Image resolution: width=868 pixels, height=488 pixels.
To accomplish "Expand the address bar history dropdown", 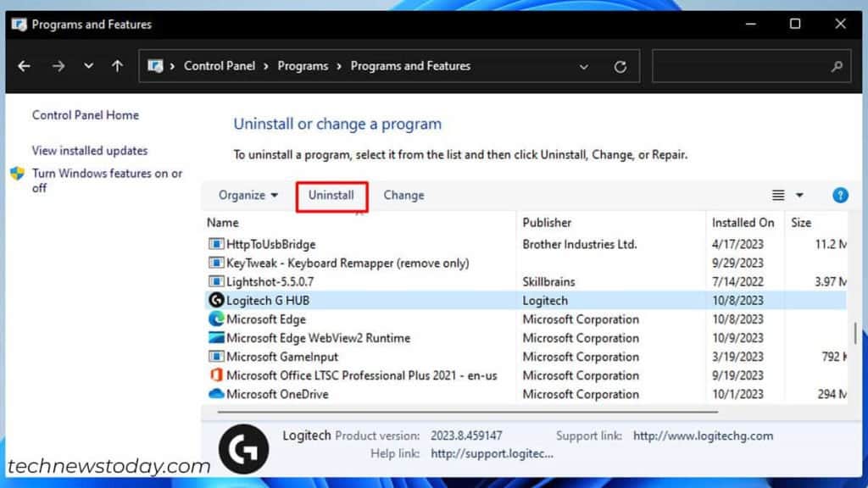I will click(583, 67).
